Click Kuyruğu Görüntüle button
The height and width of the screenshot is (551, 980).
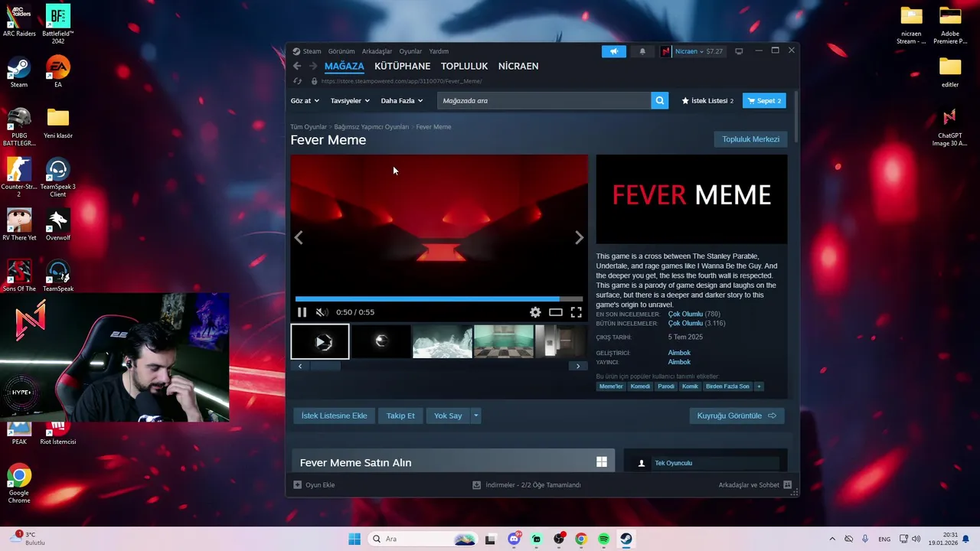point(737,416)
